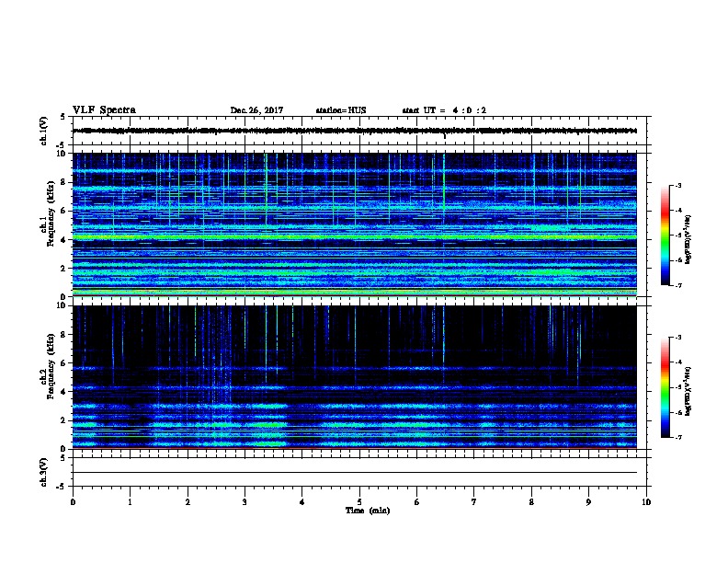The width and height of the screenshot is (728, 563).
Task: Click the "station=HUS" header text
Action: [341, 110]
